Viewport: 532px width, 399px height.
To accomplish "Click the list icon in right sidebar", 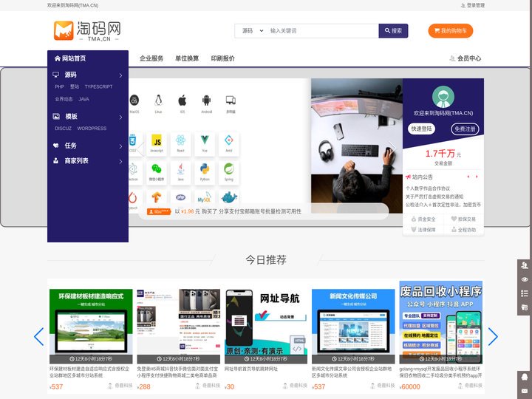I will 525,293.
